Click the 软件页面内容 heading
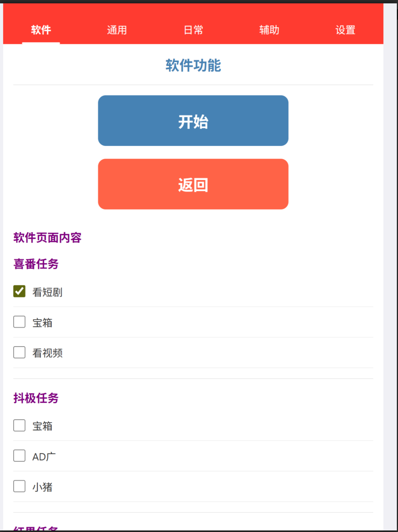398x532 pixels. 47,238
